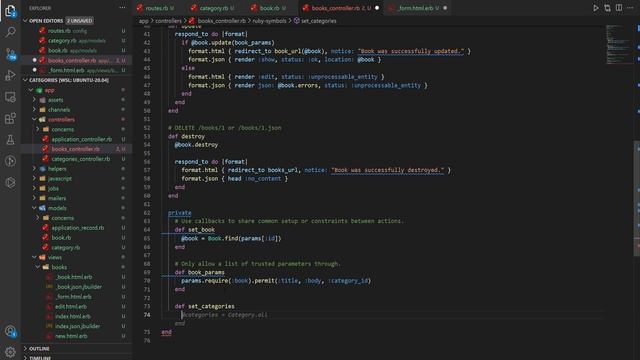Expand the assets folder
Viewport: 640px width, 360px height.
coord(35,100)
